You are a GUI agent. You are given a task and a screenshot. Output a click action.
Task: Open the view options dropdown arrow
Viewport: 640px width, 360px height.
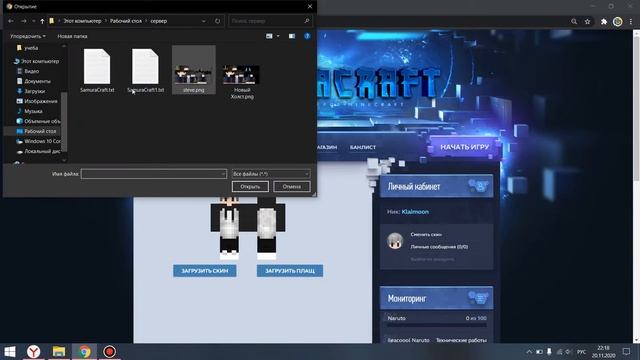[x=278, y=36]
